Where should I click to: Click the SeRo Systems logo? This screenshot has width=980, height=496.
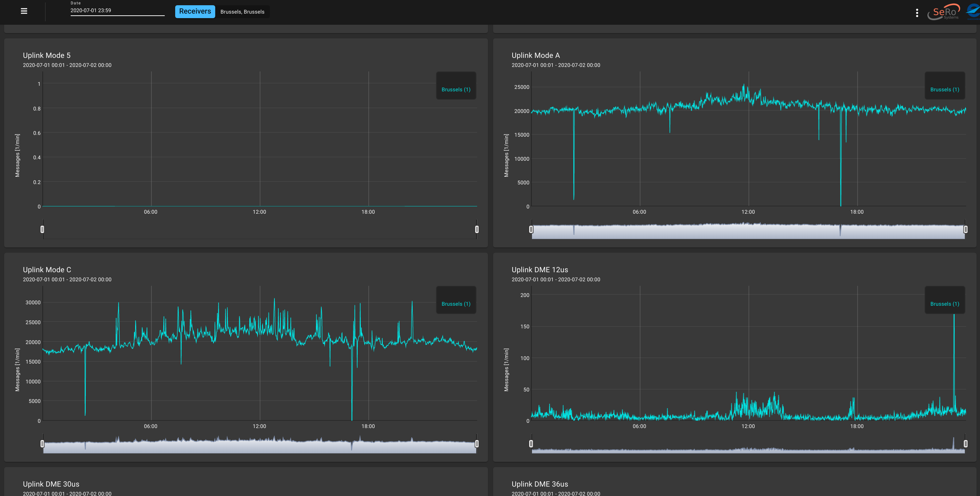click(946, 12)
